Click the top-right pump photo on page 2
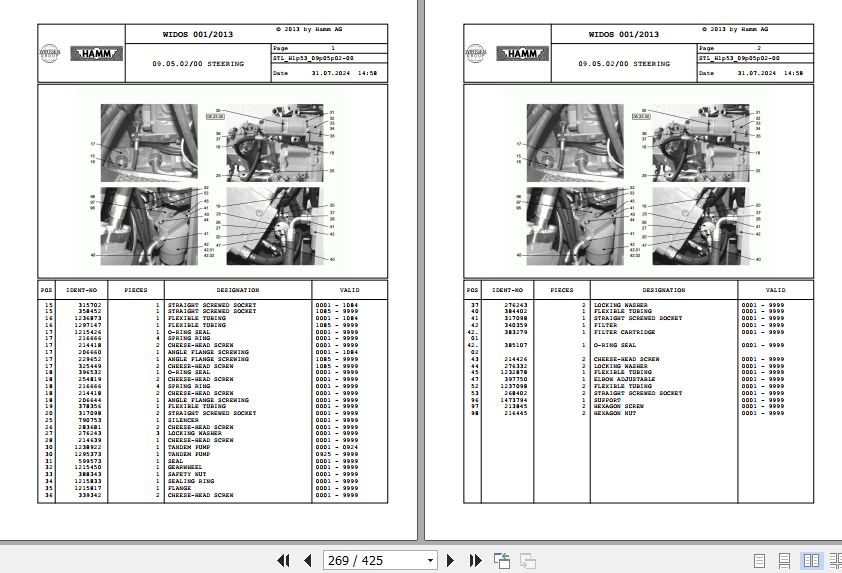The image size is (842, 573). [701, 143]
